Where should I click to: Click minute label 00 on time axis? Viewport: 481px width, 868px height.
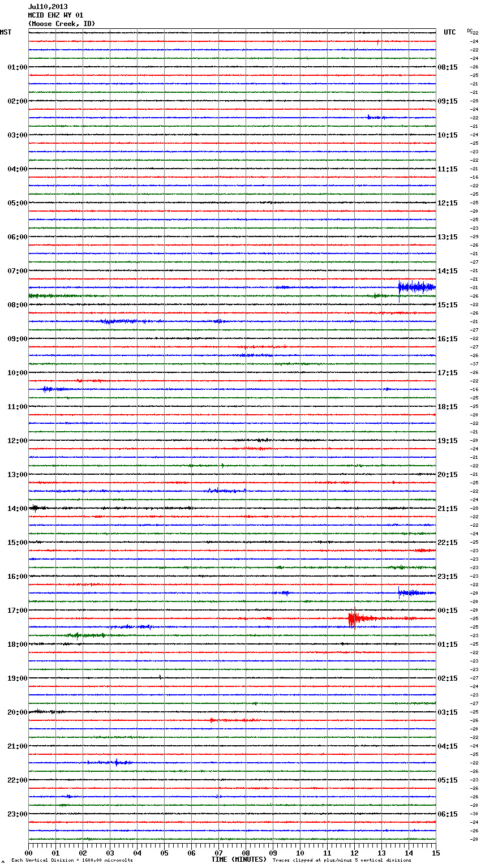29,853
